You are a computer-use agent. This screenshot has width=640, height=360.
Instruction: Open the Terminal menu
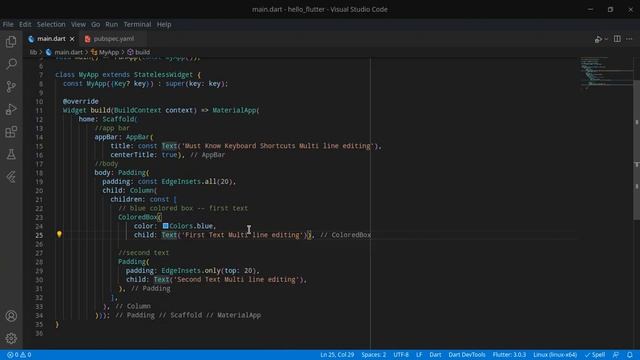click(x=138, y=24)
